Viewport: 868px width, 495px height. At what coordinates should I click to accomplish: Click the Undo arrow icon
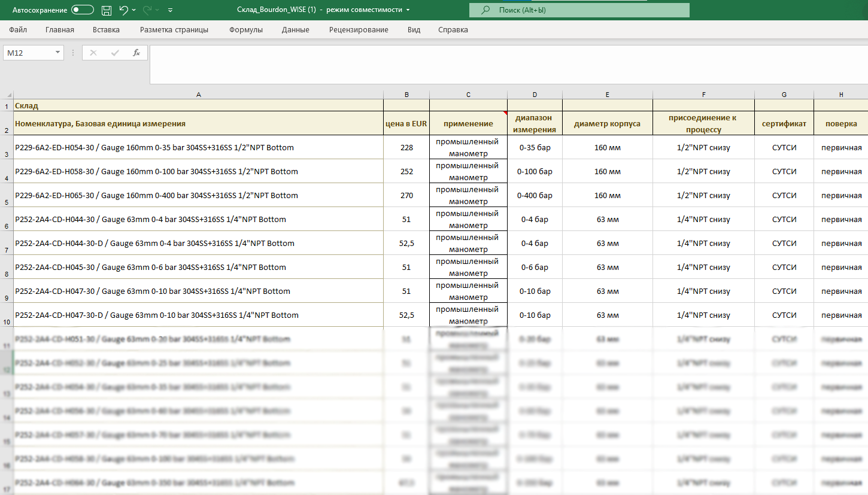click(x=123, y=10)
